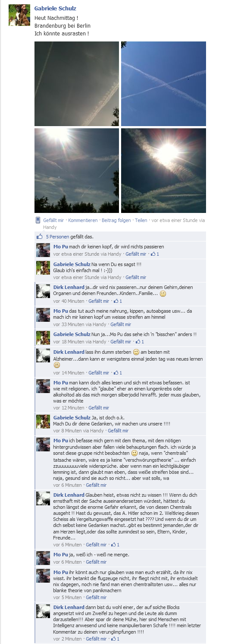The image size is (225, 644).
Task: Open the bottom-right photo of sun and contrails
Action: pyautogui.click(x=163, y=171)
